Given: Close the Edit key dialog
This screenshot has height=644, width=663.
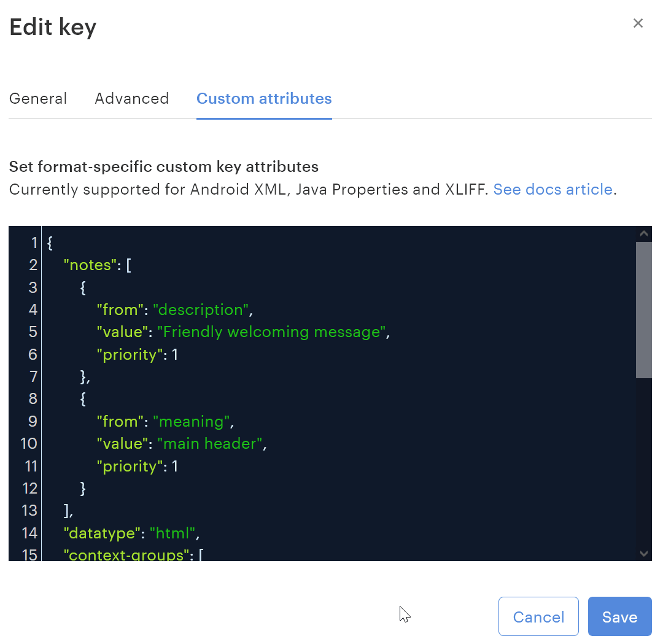Looking at the screenshot, I should (638, 23).
